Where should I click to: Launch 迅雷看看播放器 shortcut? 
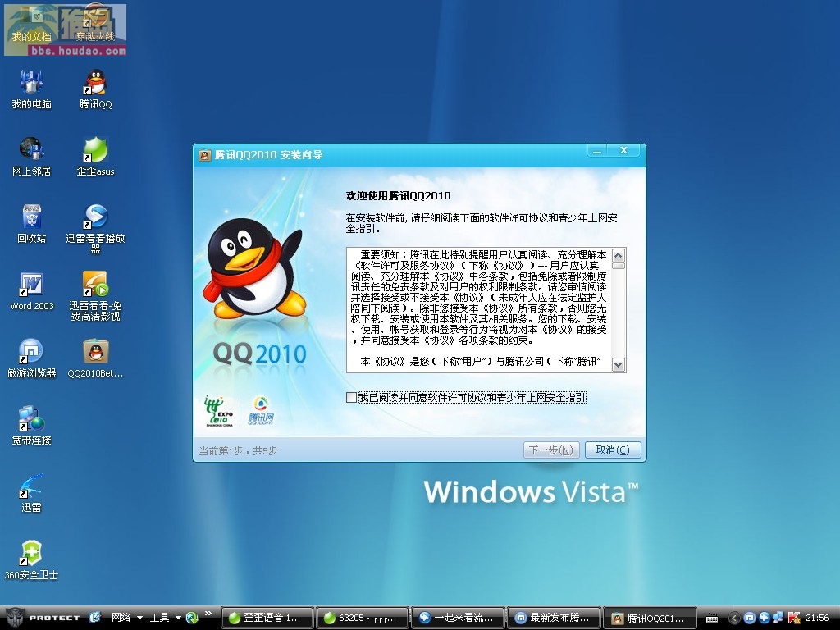(95, 229)
